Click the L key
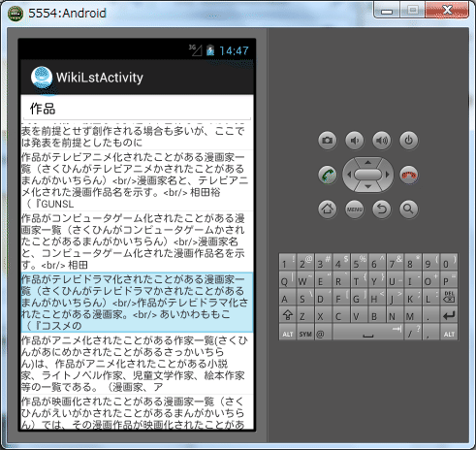 430,297
